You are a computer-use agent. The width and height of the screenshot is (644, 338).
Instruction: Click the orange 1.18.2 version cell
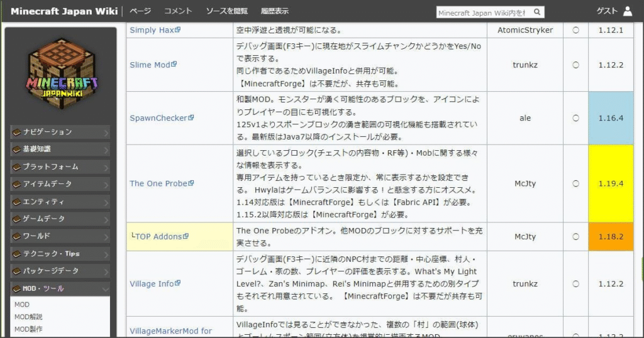[x=611, y=237]
